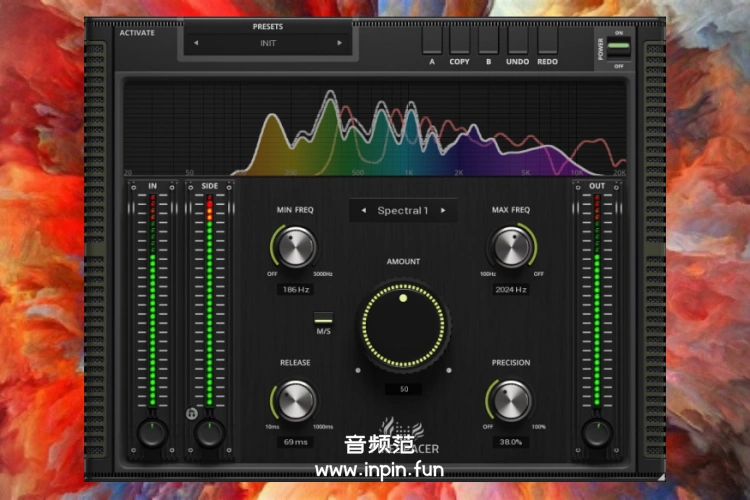Click the 186 Hz value field
This screenshot has width=750, height=500.
[x=296, y=289]
